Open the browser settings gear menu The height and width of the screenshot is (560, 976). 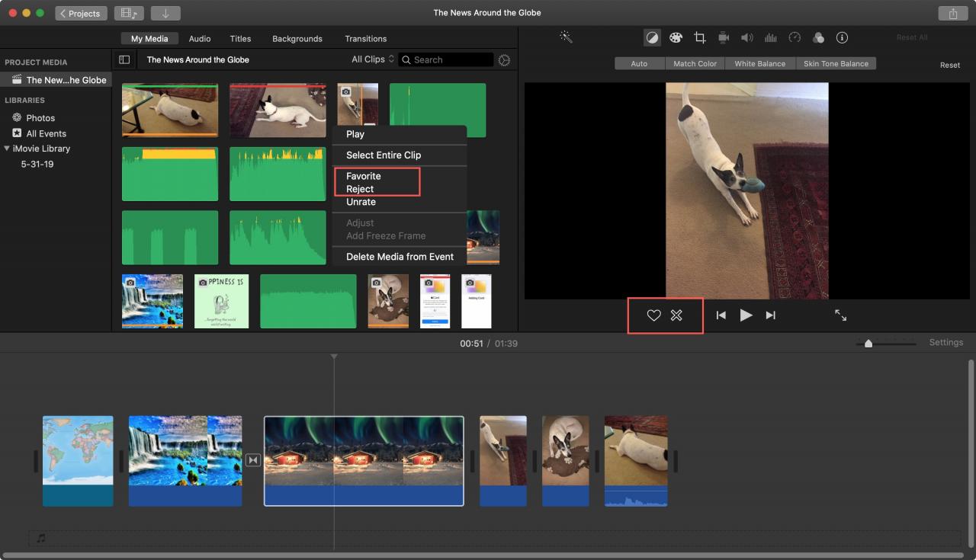504,60
